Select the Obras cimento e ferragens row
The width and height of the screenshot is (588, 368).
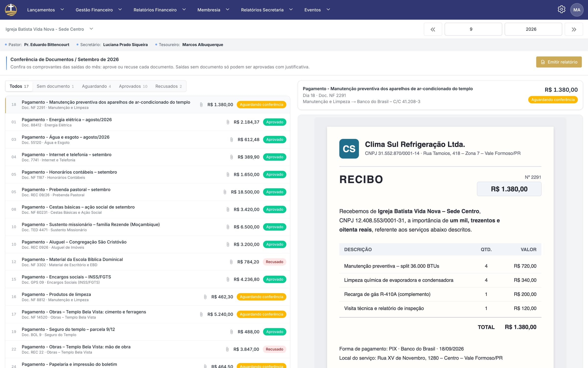coord(147,314)
